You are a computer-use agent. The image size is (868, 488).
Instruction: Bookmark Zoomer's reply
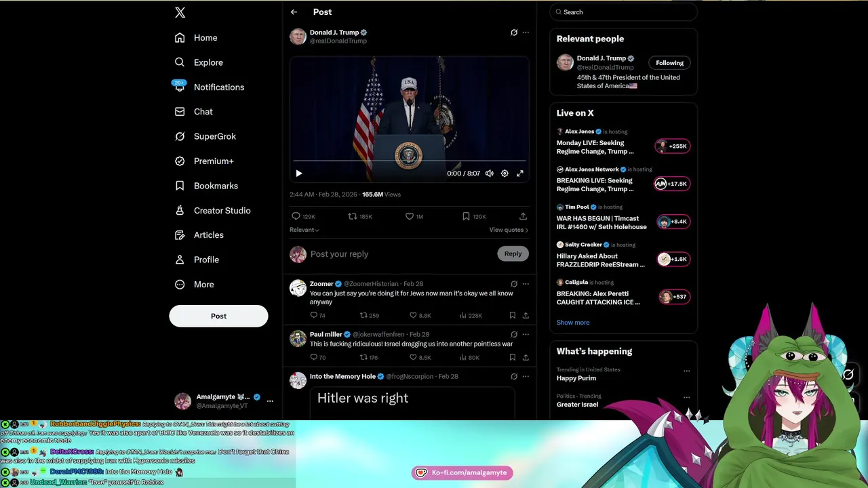point(513,315)
